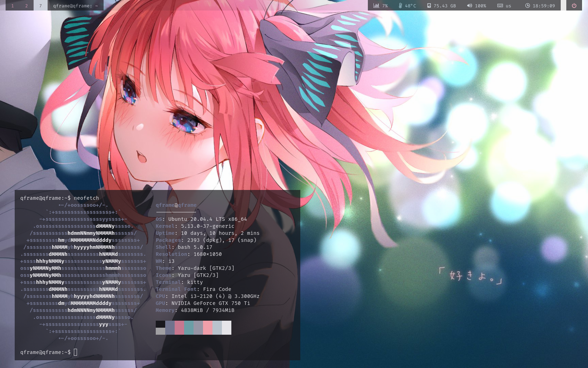Click the 'Kernel: 5.13.0-37-generic' line
Viewport: 588px width, 368px height.
pyautogui.click(x=195, y=226)
